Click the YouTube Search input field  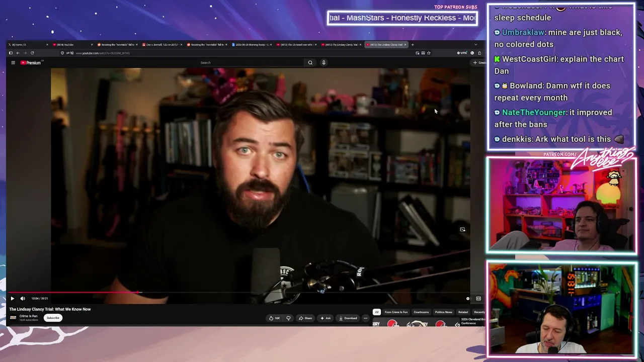(252, 63)
